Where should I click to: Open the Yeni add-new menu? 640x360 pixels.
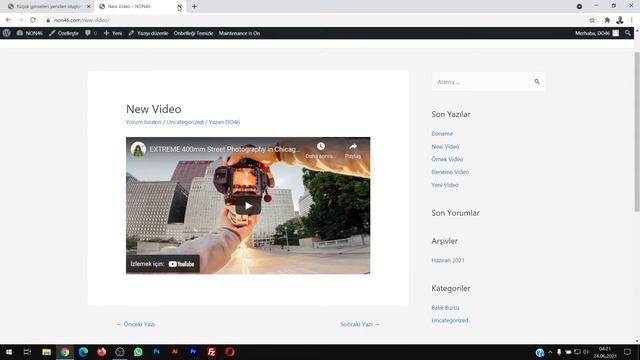tap(113, 33)
